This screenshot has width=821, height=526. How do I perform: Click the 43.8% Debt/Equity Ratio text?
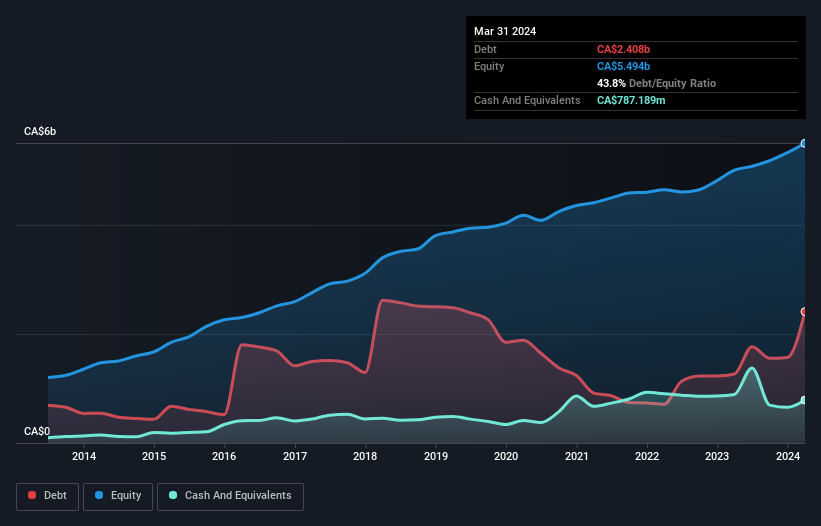coord(656,83)
